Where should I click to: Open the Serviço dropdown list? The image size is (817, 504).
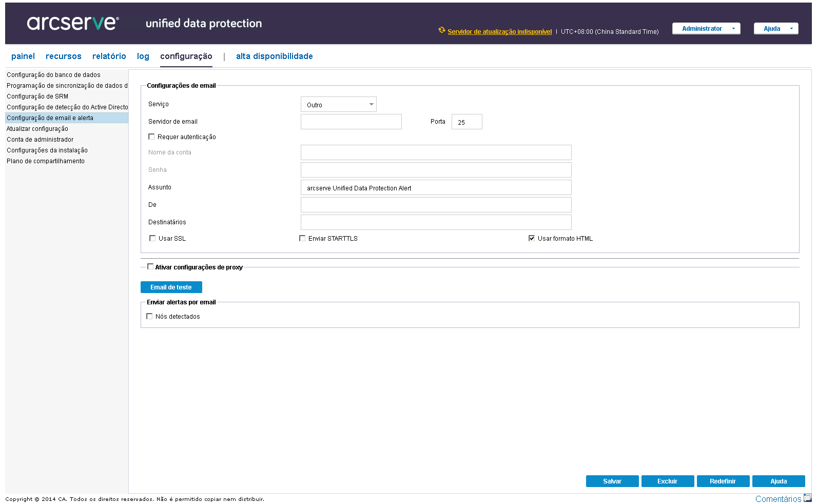coord(371,104)
